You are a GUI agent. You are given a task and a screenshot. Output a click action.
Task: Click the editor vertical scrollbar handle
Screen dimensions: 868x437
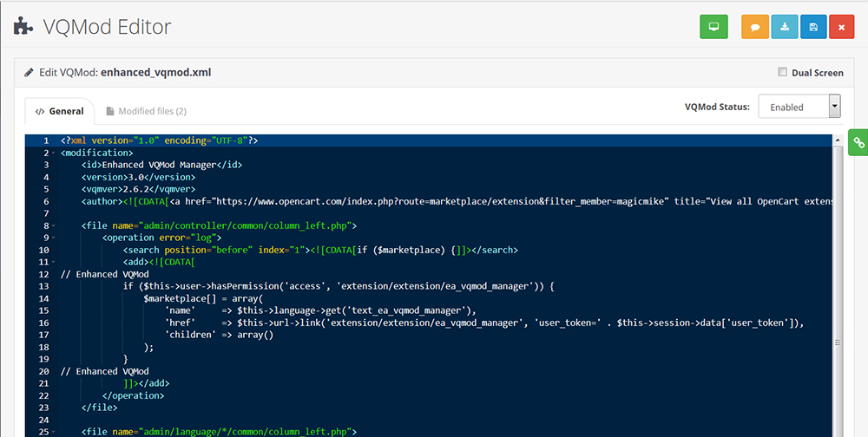coord(838,343)
